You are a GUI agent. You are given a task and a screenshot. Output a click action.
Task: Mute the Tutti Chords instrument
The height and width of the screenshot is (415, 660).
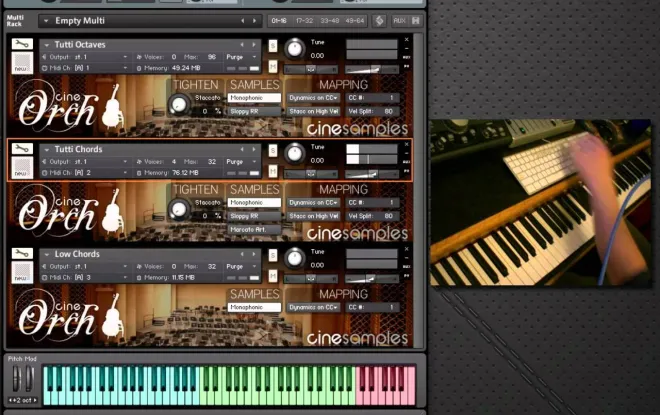click(273, 171)
